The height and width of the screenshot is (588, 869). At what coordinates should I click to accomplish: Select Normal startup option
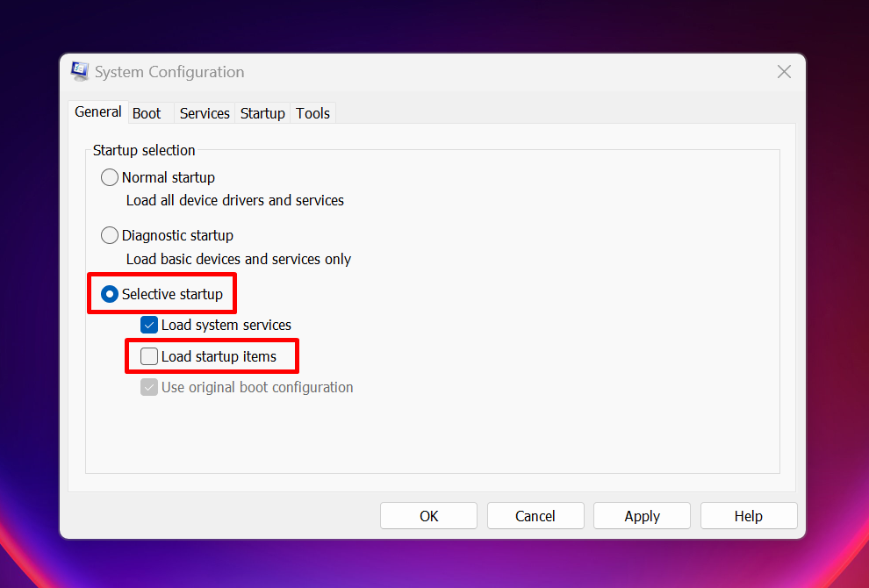coord(110,176)
